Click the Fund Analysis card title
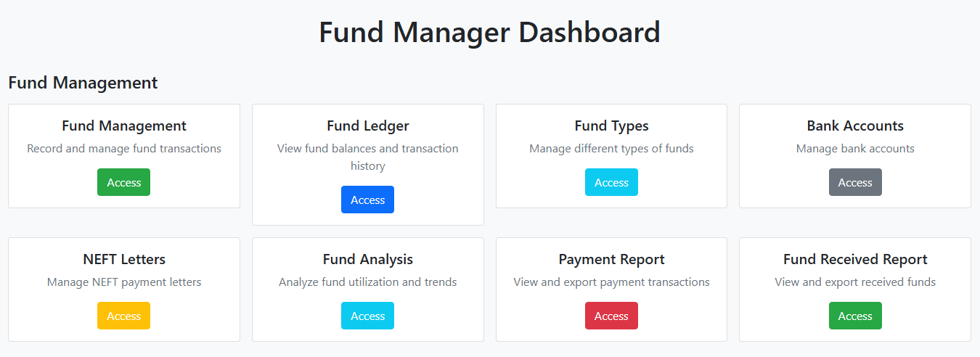The width and height of the screenshot is (980, 357). (367, 260)
